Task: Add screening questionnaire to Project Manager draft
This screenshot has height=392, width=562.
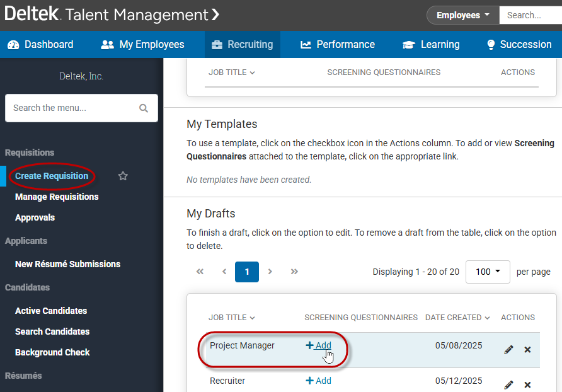Action: tap(318, 345)
